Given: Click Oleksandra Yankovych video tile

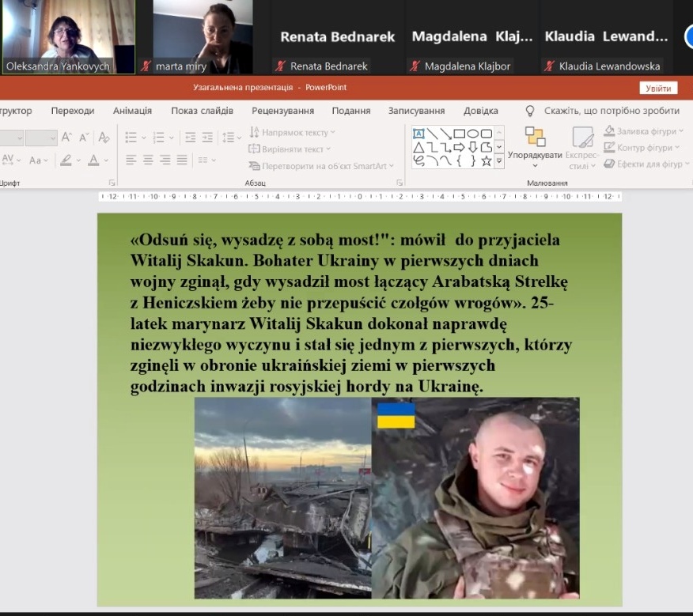Looking at the screenshot, I should tap(69, 36).
